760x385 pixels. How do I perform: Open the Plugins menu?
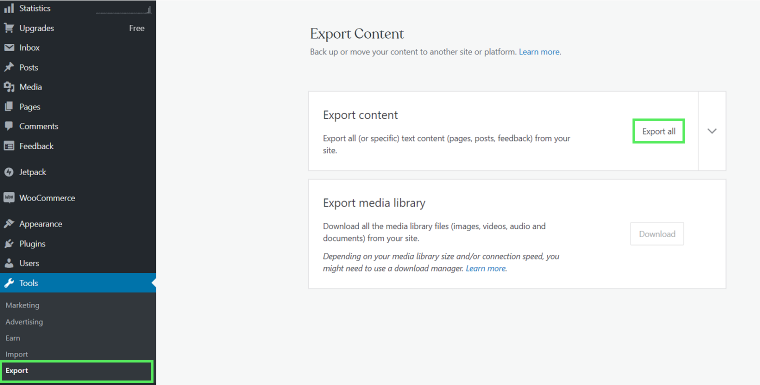click(x=78, y=244)
